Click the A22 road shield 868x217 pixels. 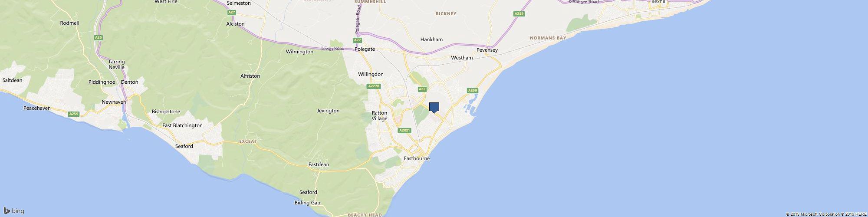(422, 89)
